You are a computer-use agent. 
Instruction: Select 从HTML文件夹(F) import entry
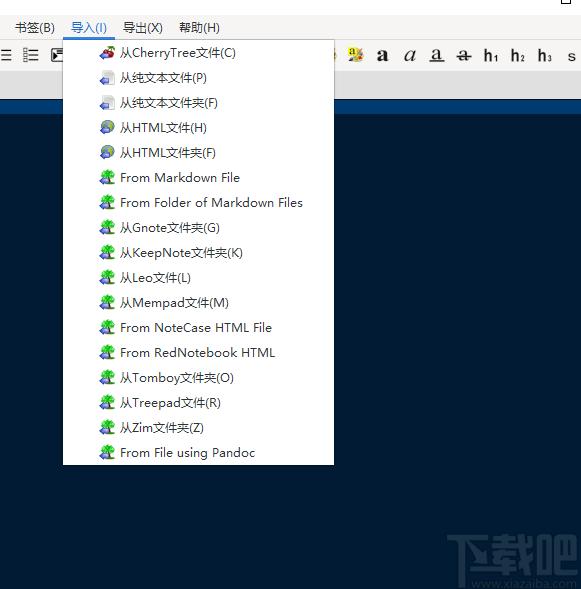(x=198, y=153)
